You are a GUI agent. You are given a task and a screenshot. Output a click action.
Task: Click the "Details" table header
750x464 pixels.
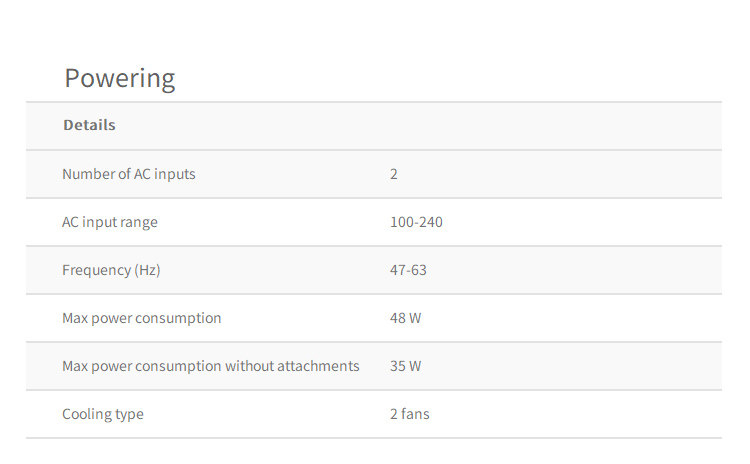point(89,125)
